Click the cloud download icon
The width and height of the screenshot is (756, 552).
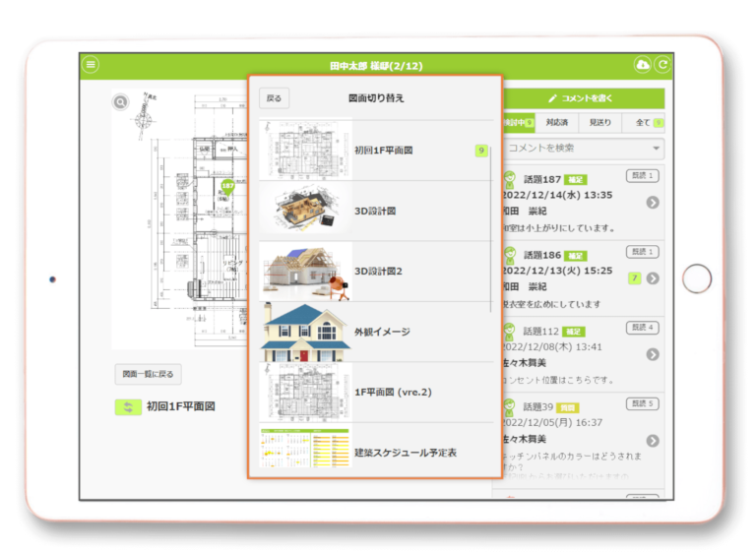coord(643,65)
